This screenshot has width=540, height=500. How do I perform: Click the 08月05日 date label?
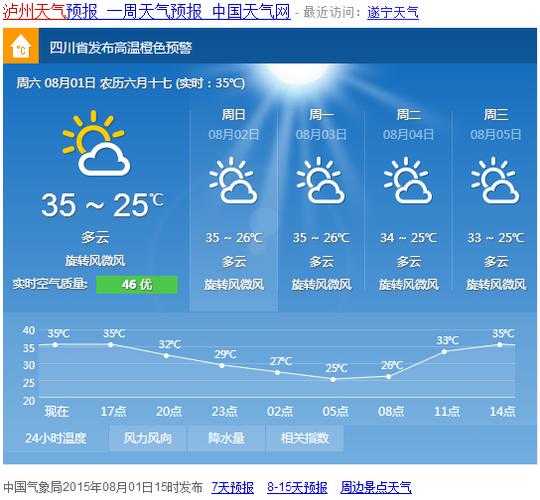point(496,134)
